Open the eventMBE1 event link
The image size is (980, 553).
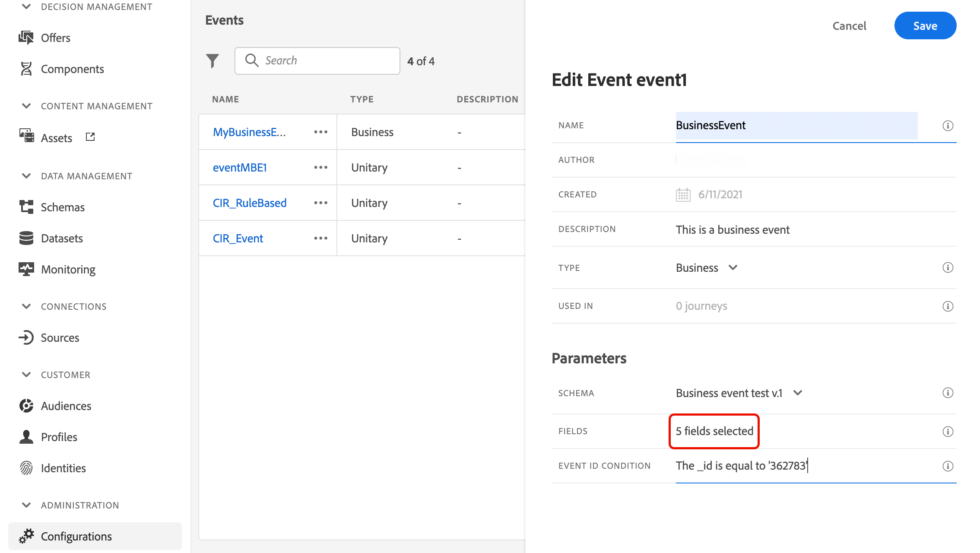coord(240,168)
